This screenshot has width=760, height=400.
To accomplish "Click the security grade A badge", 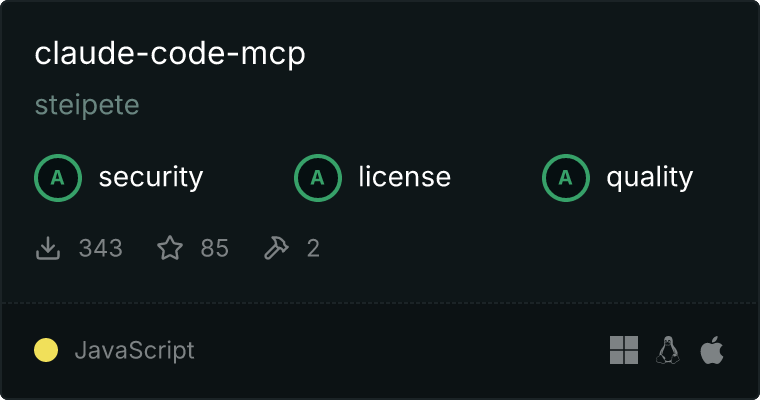I will pyautogui.click(x=58, y=178).
